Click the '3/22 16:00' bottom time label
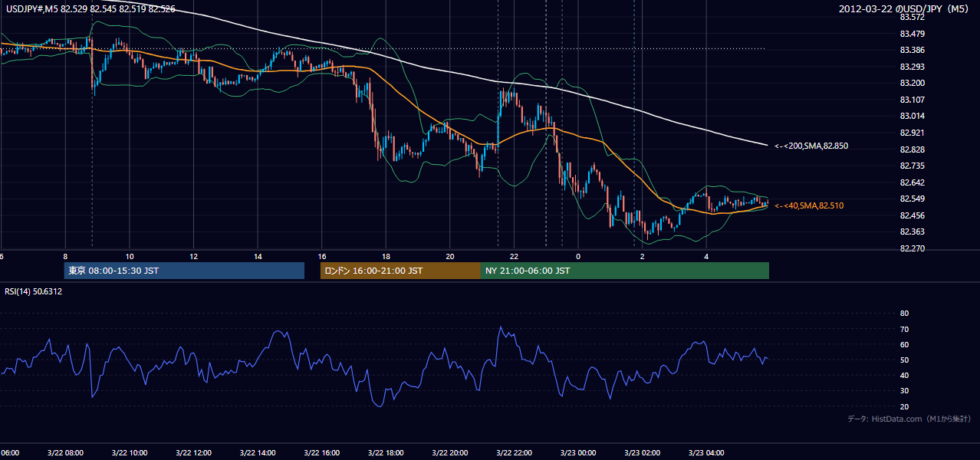980x460 pixels. (321, 452)
